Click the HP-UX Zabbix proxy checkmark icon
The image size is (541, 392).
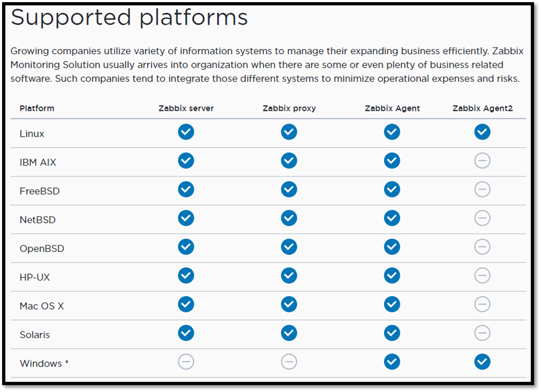(289, 276)
